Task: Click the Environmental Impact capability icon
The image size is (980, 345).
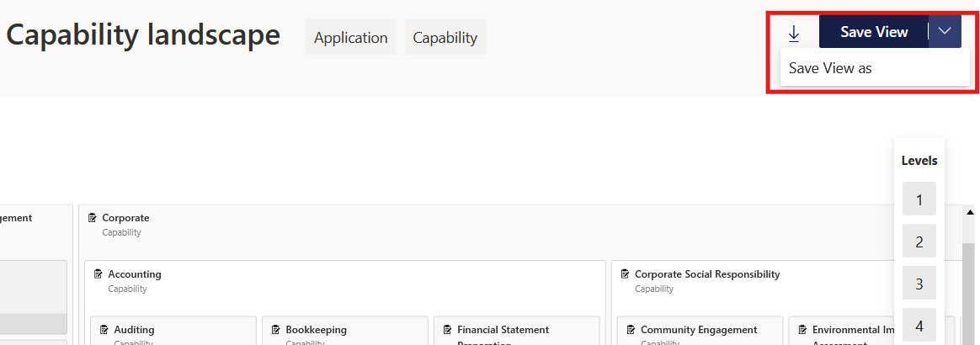Action: pos(802,330)
